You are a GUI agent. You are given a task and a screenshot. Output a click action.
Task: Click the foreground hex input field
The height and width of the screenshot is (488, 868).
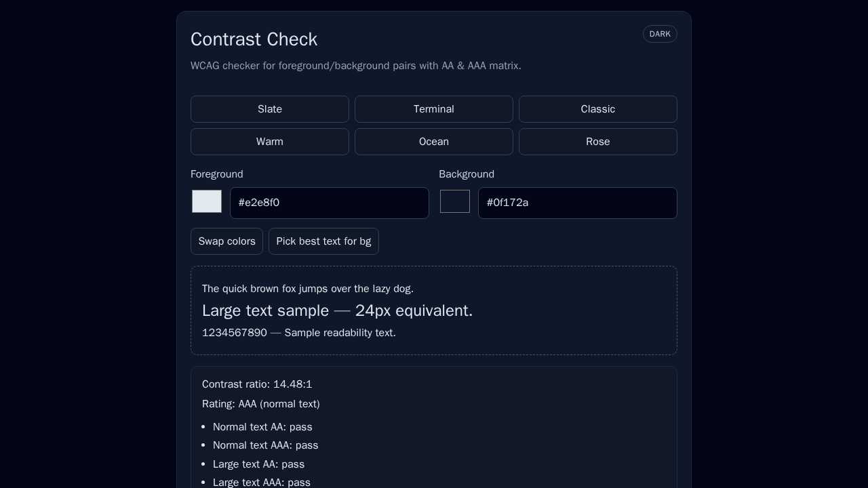tap(330, 203)
